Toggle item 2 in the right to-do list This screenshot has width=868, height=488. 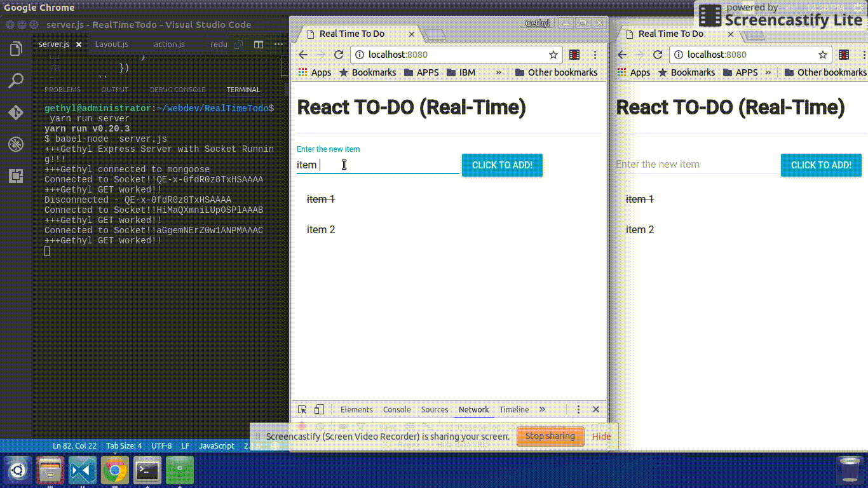[x=640, y=230]
